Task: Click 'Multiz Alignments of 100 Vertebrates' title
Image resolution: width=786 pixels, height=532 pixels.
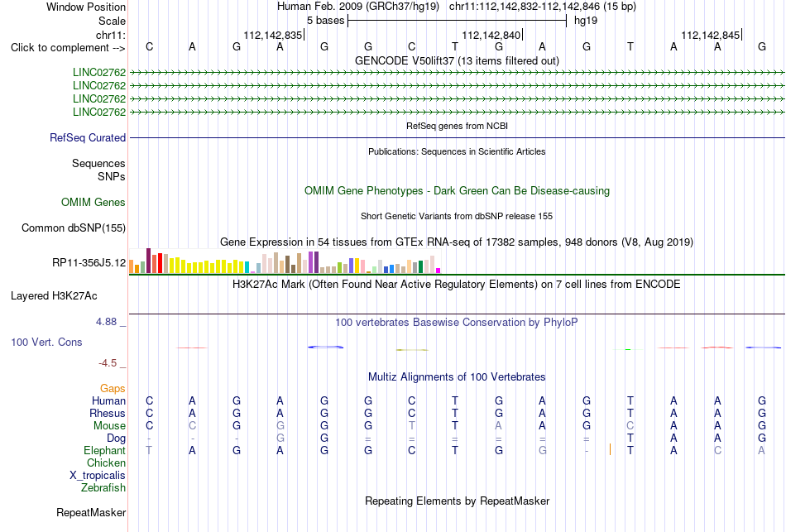Action: point(457,377)
